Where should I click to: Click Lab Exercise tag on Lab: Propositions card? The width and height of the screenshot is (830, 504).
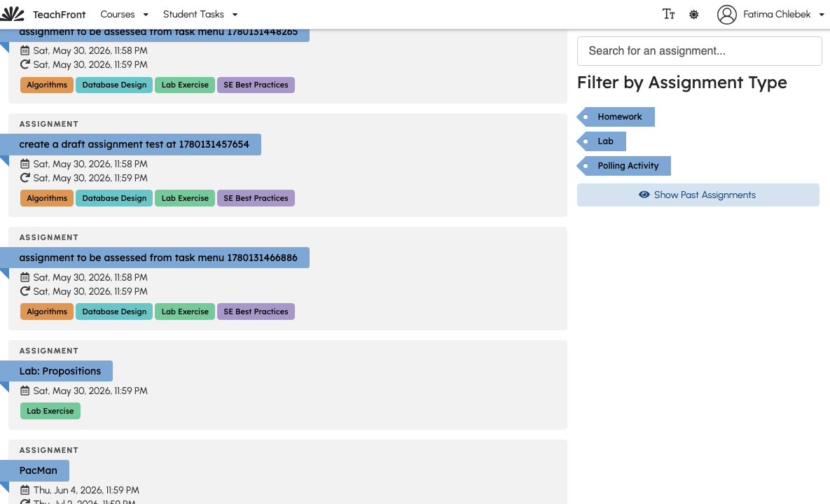(50, 411)
